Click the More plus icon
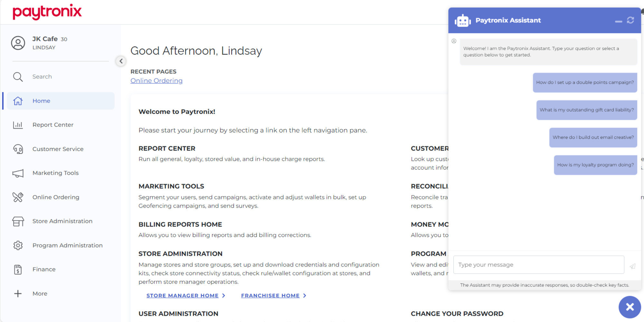This screenshot has width=644, height=322. point(18,294)
